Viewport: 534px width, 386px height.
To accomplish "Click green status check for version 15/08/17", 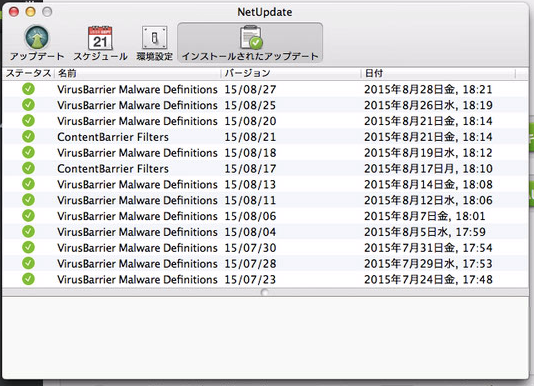I will (29, 168).
